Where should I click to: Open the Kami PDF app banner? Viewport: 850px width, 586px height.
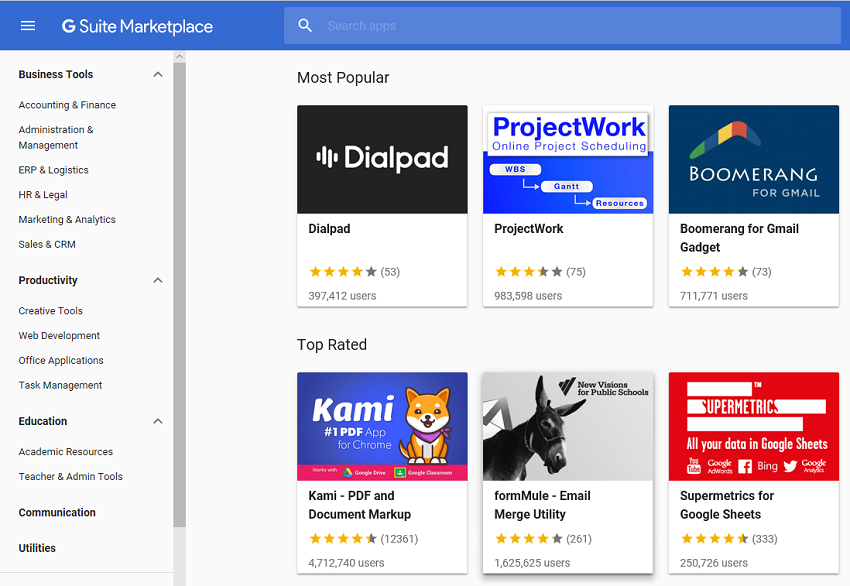click(382, 427)
